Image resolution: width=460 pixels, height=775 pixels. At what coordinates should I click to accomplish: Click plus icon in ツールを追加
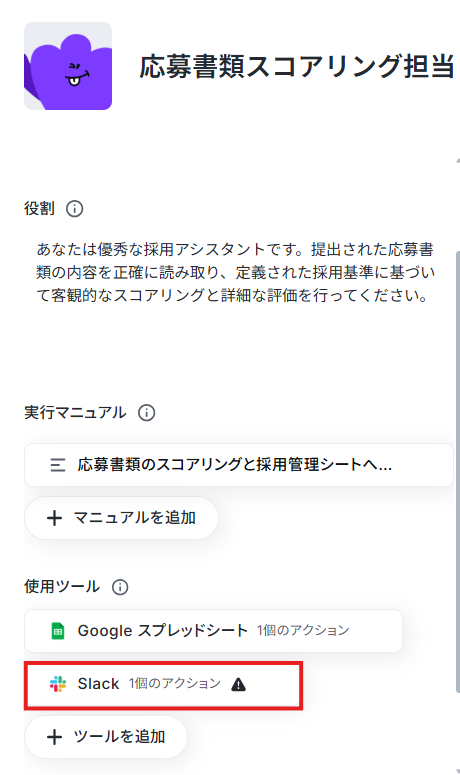click(x=54, y=737)
